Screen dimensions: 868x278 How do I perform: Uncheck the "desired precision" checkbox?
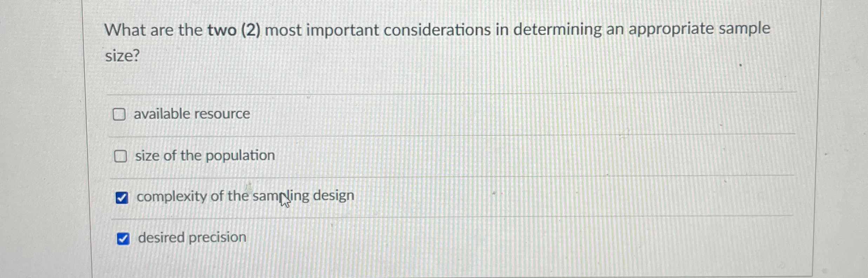(123, 238)
